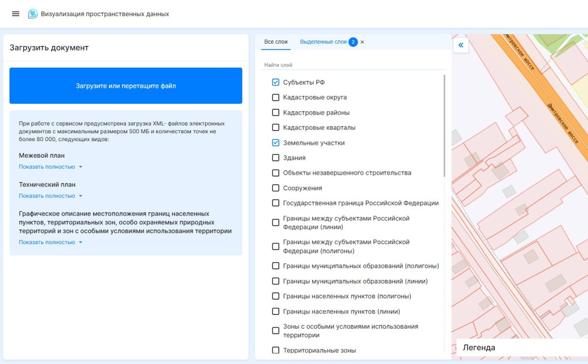Click the Загрузить документ heading

pyautogui.click(x=49, y=48)
